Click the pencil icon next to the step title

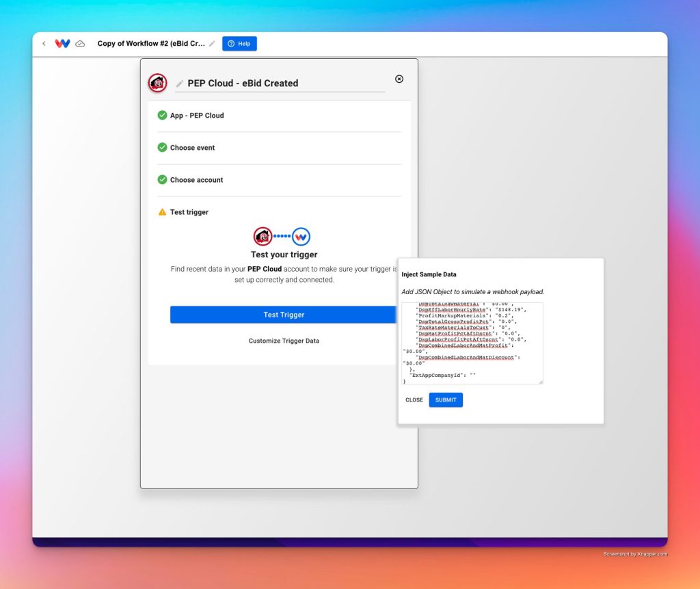180,83
